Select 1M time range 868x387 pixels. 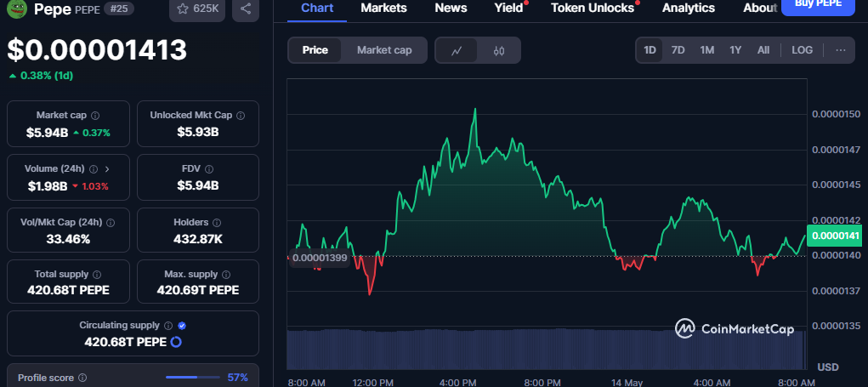pyautogui.click(x=707, y=50)
